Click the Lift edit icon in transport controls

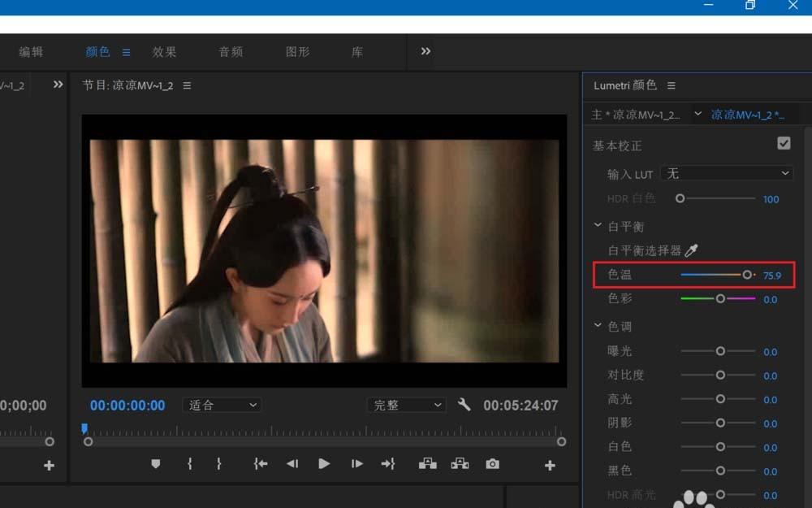427,463
